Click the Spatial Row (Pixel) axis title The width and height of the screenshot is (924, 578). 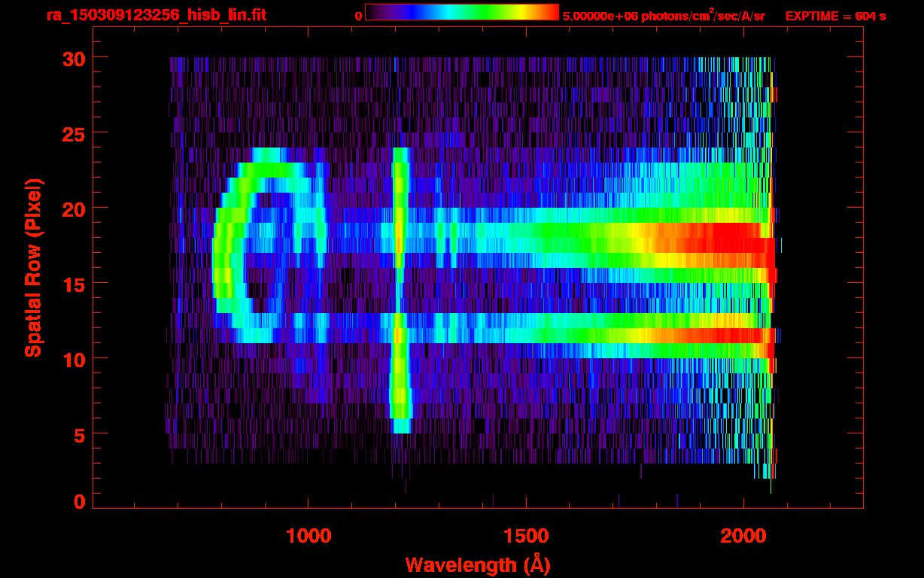click(33, 268)
